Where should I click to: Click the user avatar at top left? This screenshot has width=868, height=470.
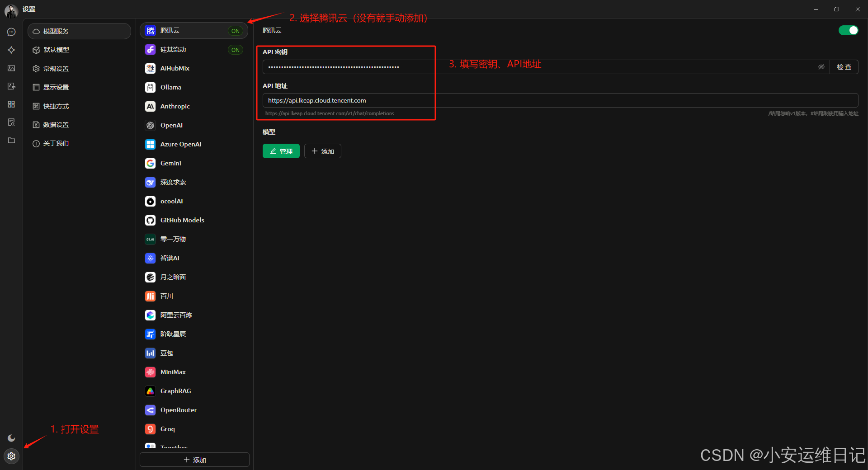click(11, 11)
